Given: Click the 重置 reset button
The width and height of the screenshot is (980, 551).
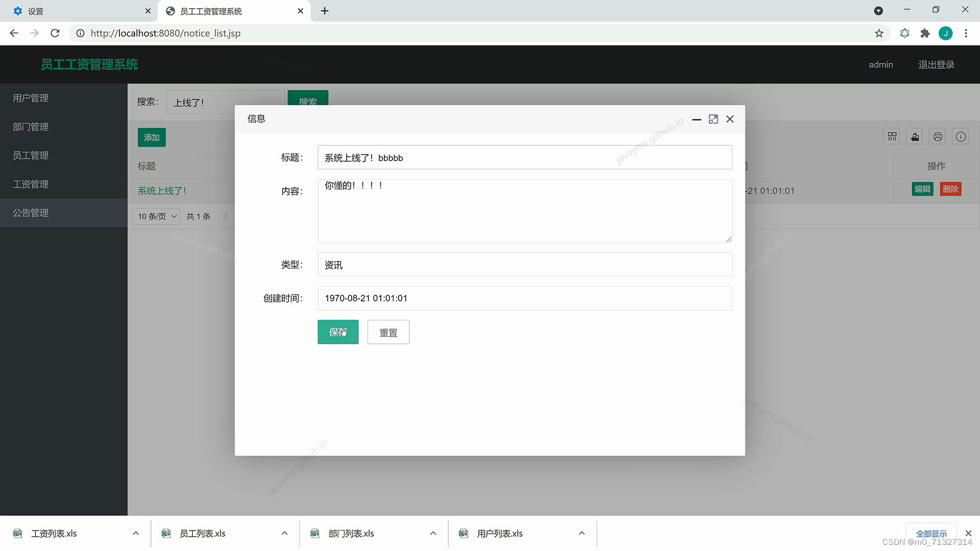Looking at the screenshot, I should [x=388, y=332].
